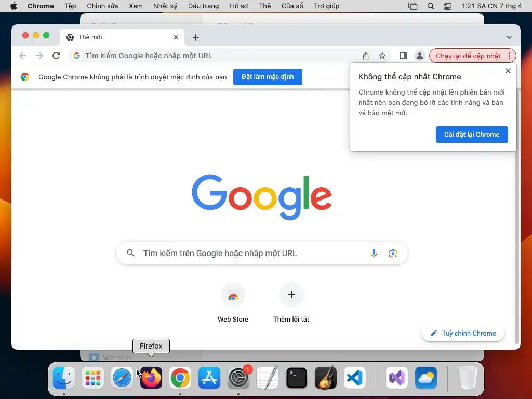Image resolution: width=532 pixels, height=399 pixels.
Task: Open the Thẻ menu
Action: coord(265,6)
